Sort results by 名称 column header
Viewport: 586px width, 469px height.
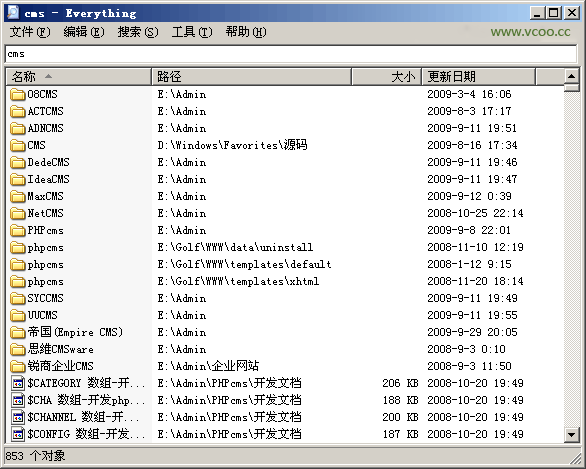(79, 77)
